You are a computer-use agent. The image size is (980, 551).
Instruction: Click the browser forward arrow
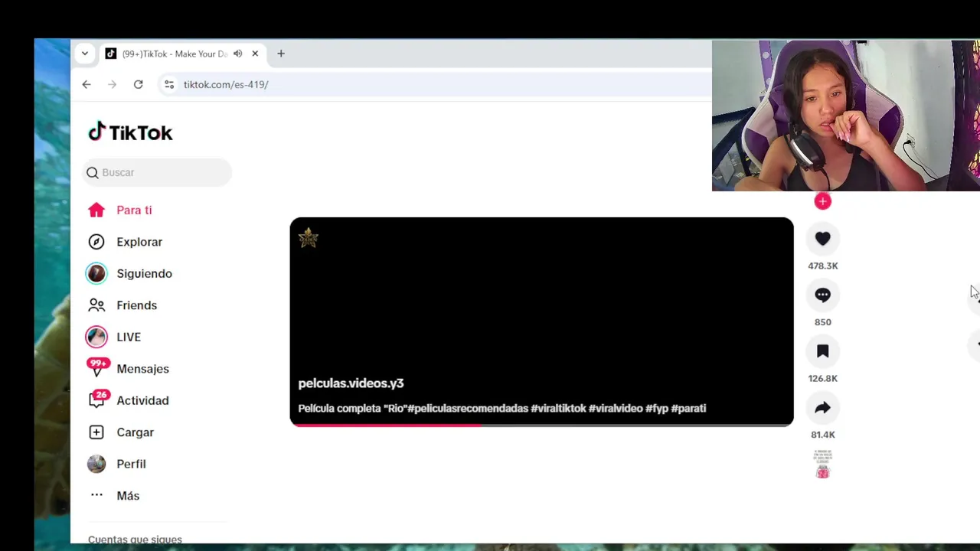click(x=113, y=84)
